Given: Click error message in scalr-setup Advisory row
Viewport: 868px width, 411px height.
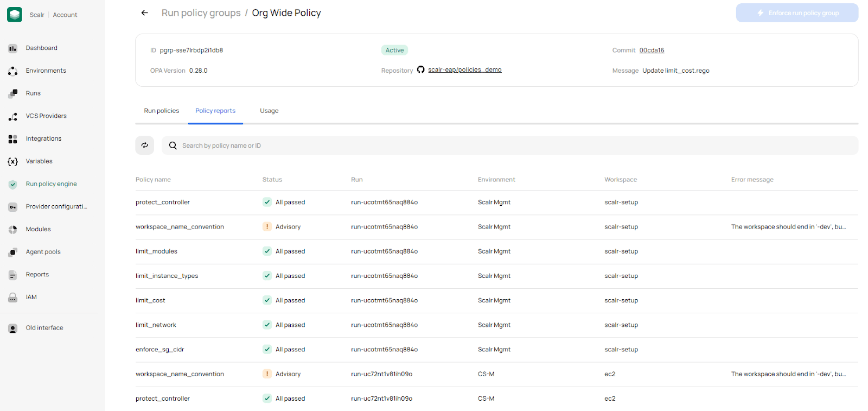Looking at the screenshot, I should 788,227.
